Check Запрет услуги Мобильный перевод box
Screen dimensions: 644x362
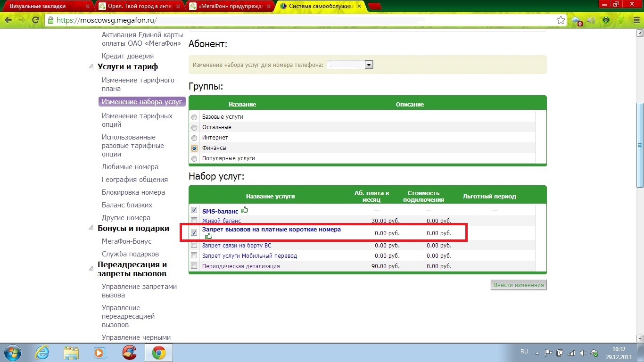(194, 255)
